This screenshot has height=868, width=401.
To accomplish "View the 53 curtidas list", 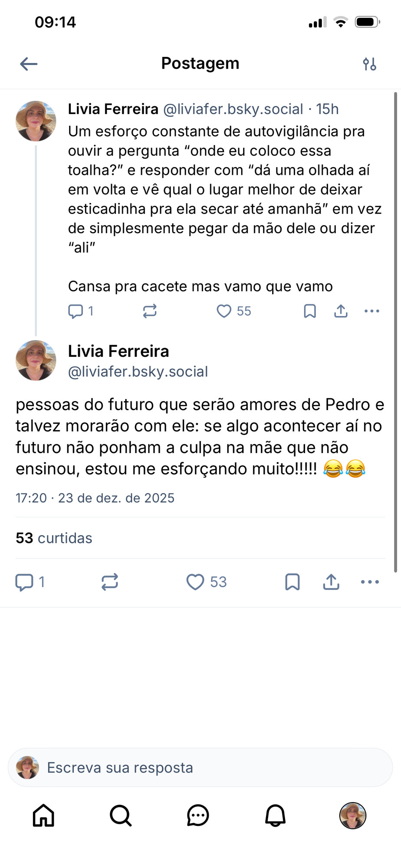I will coord(54,538).
